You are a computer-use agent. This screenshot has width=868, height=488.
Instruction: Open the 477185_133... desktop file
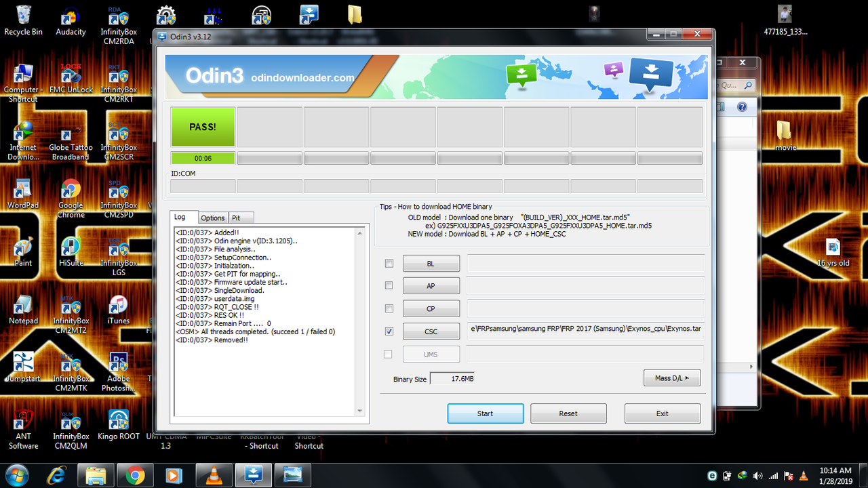[785, 20]
